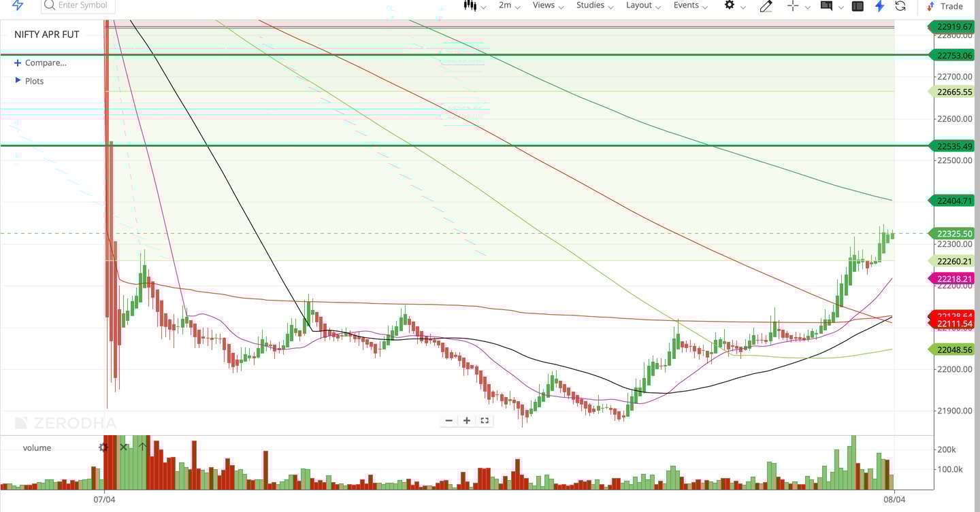
Task: Click the volume panel label
Action: [x=37, y=447]
